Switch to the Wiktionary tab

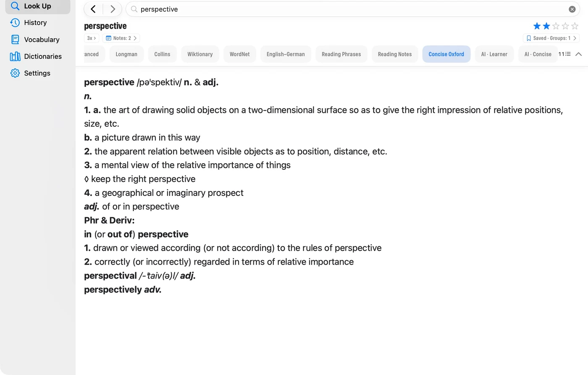click(200, 54)
